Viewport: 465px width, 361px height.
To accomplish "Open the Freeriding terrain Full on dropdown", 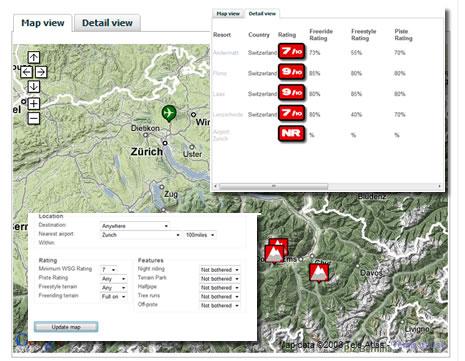I will coord(113,296).
